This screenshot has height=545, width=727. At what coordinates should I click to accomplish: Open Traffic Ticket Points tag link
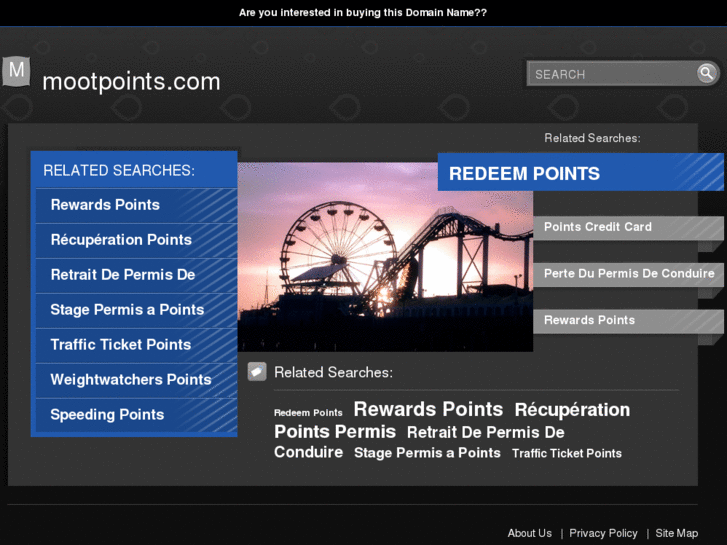[567, 453]
